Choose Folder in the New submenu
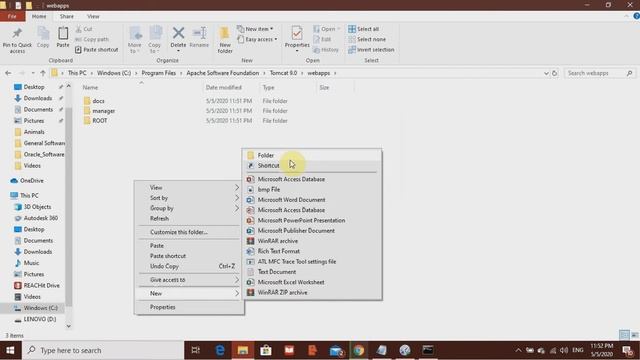Image resolution: width=640 pixels, height=360 pixels. coord(312,155)
